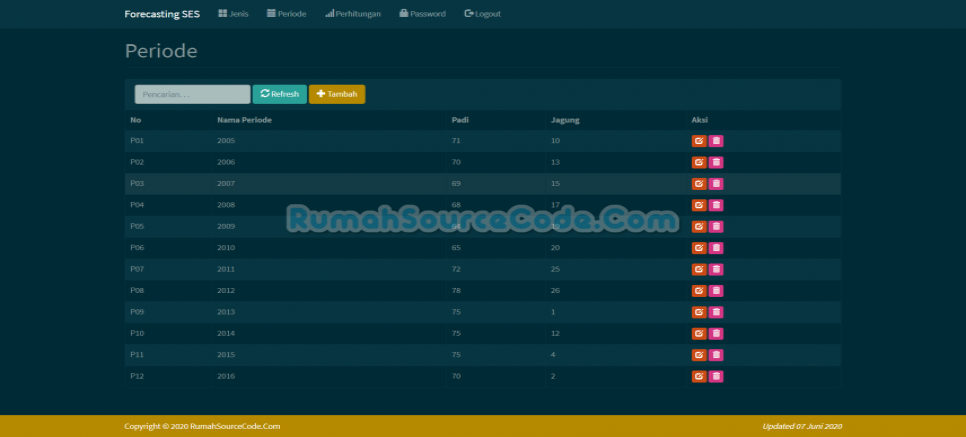The height and width of the screenshot is (437, 966).
Task: Delete the 2013 period row P09
Action: point(716,312)
